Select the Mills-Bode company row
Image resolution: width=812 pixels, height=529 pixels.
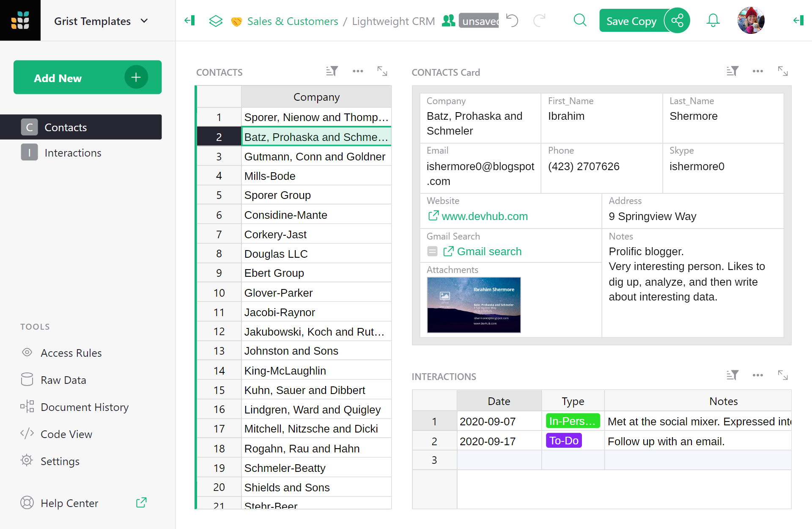pos(316,176)
